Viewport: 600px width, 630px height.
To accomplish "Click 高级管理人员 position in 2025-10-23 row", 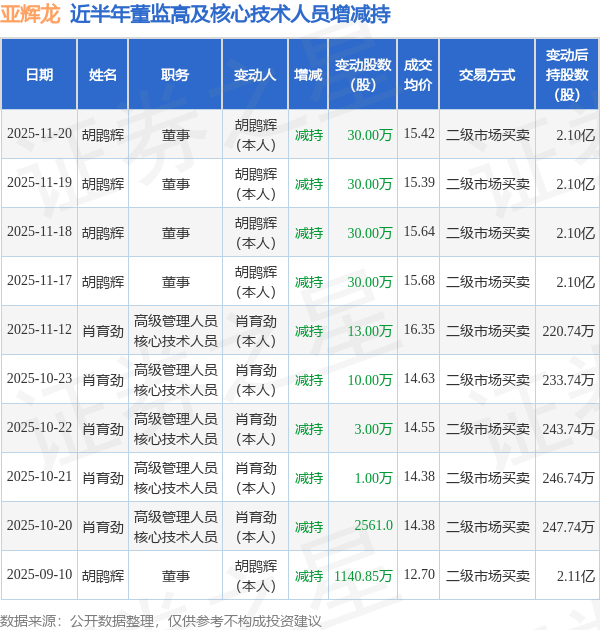I will click(176, 370).
